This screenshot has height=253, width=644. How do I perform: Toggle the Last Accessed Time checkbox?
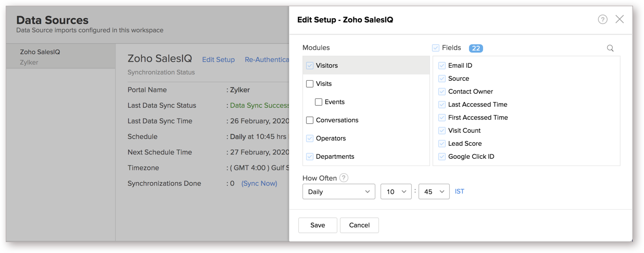(x=442, y=105)
